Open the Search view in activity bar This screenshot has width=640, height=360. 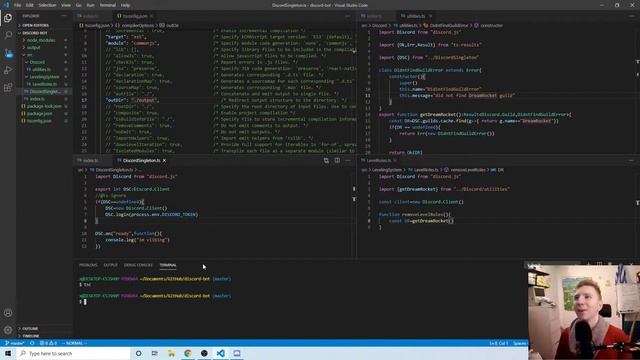[8, 35]
